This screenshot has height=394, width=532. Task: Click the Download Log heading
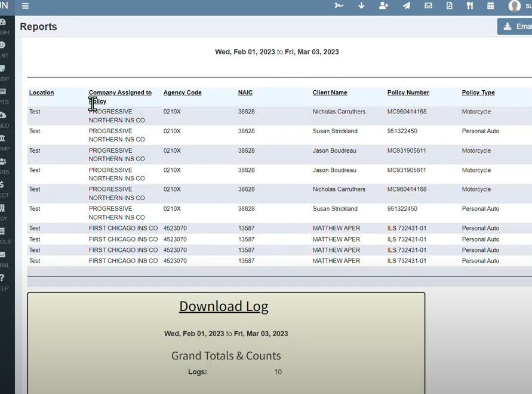224,306
